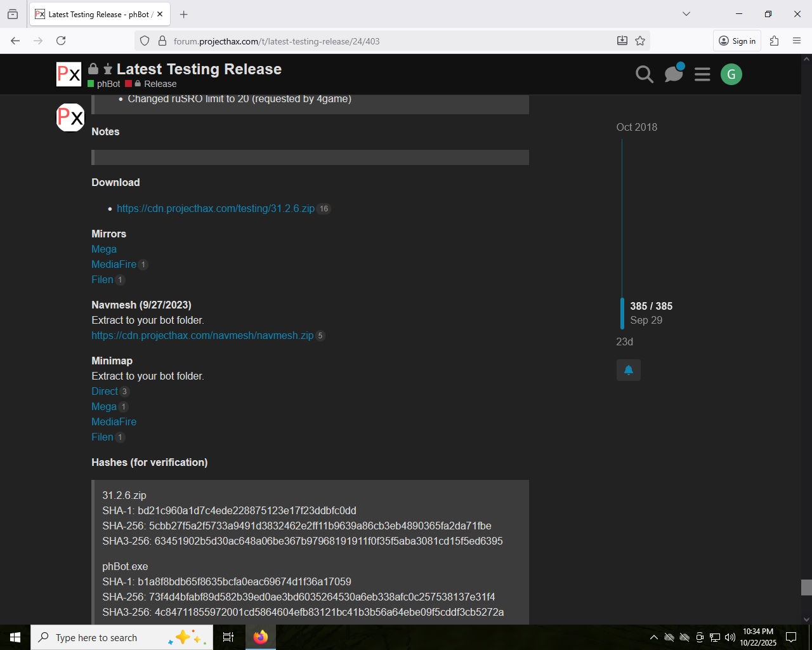812x650 pixels.
Task: Open the navmesh.zip download link
Action: tap(202, 336)
